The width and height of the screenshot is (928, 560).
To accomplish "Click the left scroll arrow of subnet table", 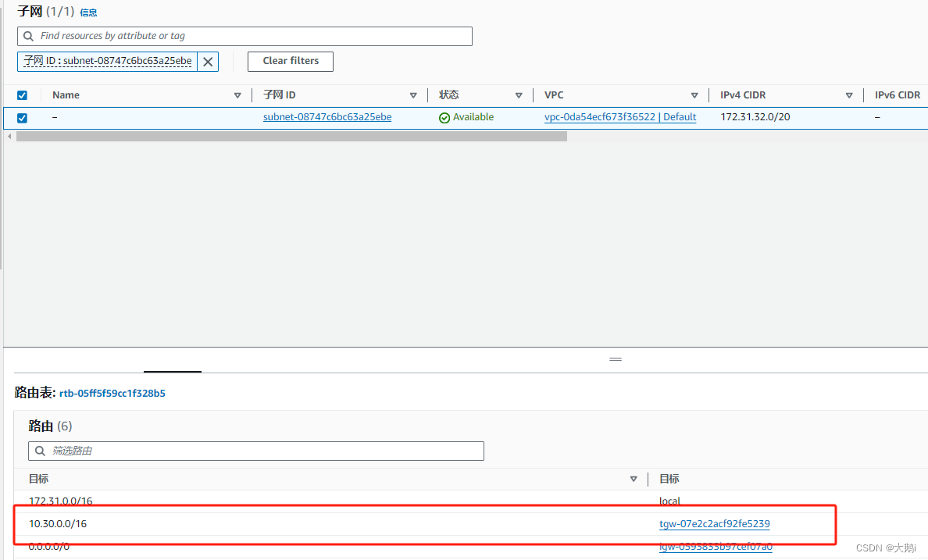I will pos(9,136).
